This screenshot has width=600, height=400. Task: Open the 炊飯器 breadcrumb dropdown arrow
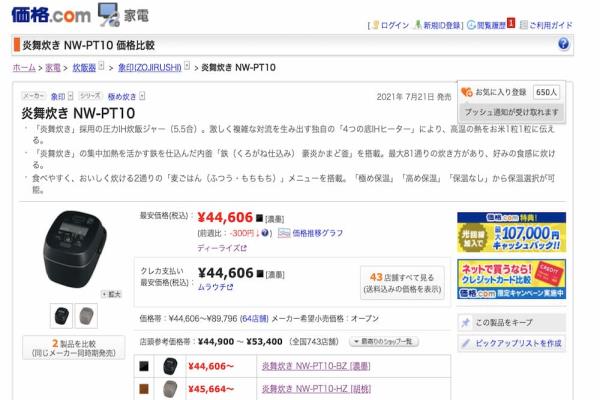[x=101, y=66]
